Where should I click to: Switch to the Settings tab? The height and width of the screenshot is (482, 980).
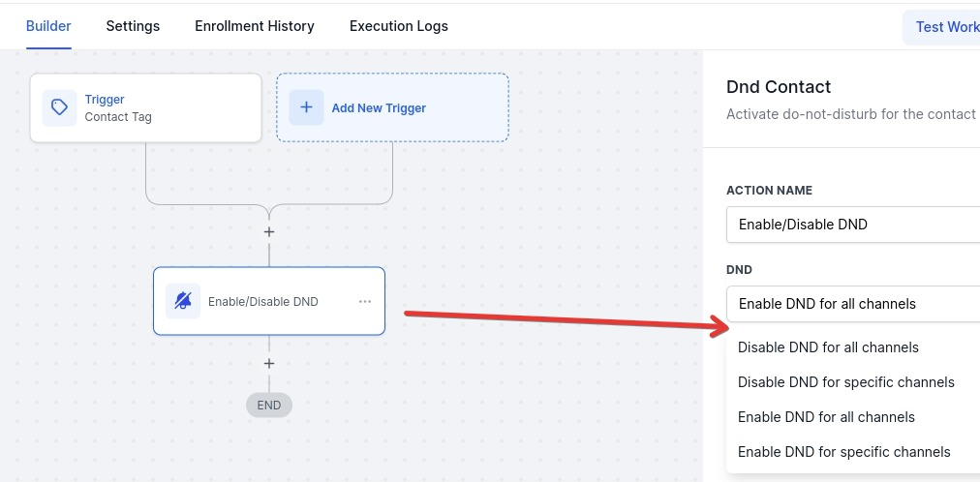[133, 26]
